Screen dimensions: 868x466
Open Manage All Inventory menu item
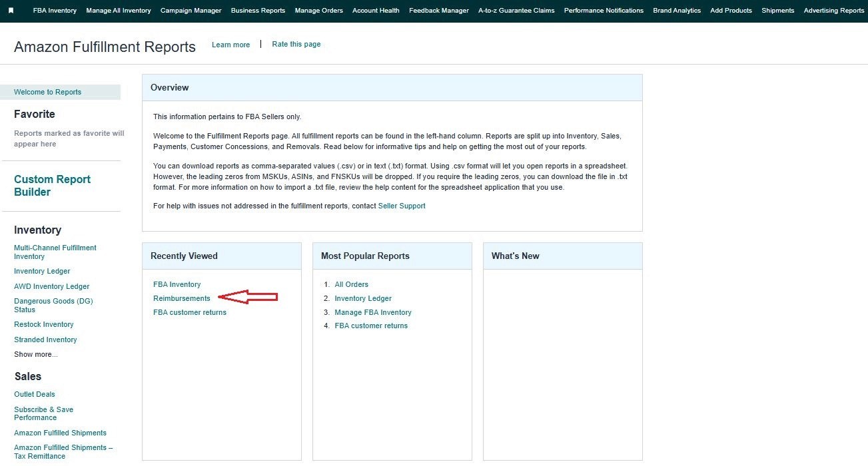coord(119,11)
